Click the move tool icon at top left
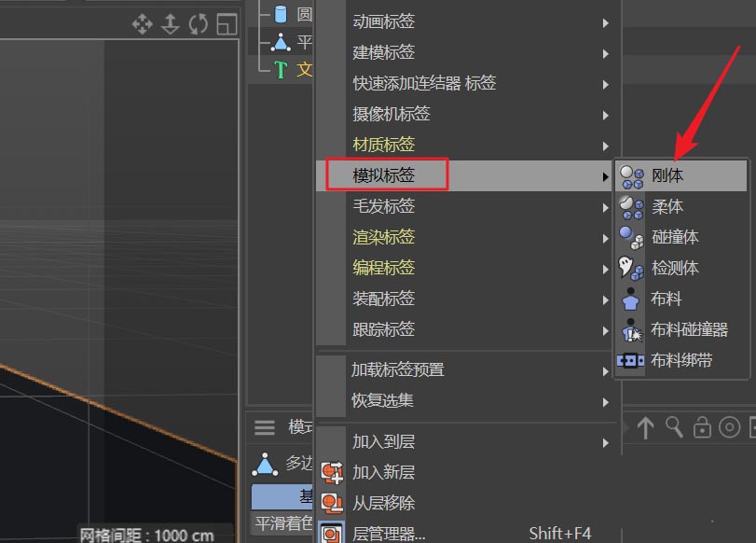Viewport: 756px width, 543px height. click(x=142, y=25)
